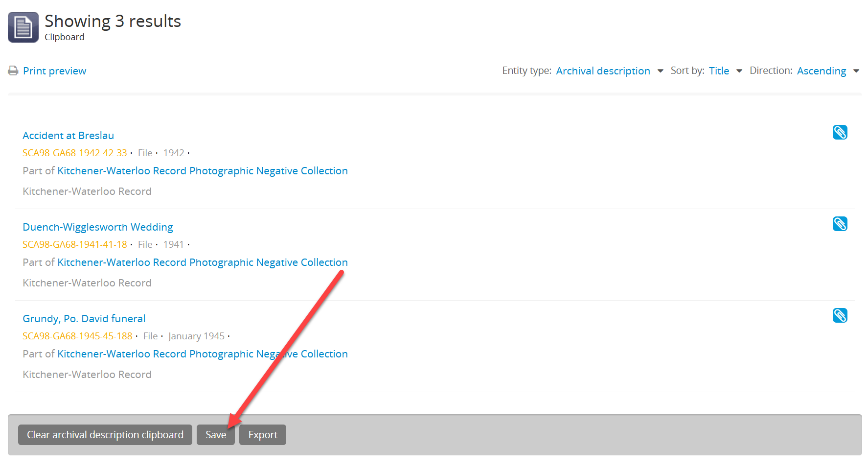Toggle clipboard paperclip for Accident at Breslau
Screen dimensions: 868x473
pyautogui.click(x=840, y=133)
